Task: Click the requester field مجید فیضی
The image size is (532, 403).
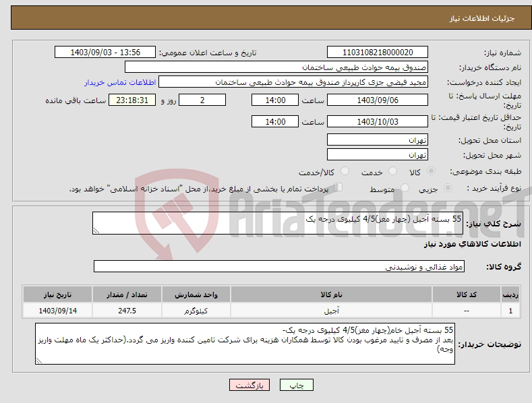Action: click(x=293, y=82)
